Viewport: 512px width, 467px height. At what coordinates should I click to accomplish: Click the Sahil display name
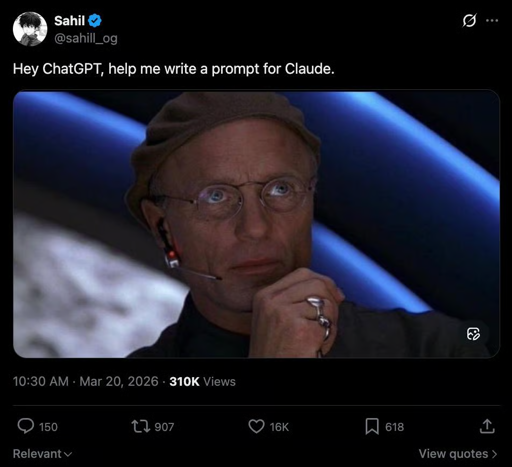pos(70,21)
